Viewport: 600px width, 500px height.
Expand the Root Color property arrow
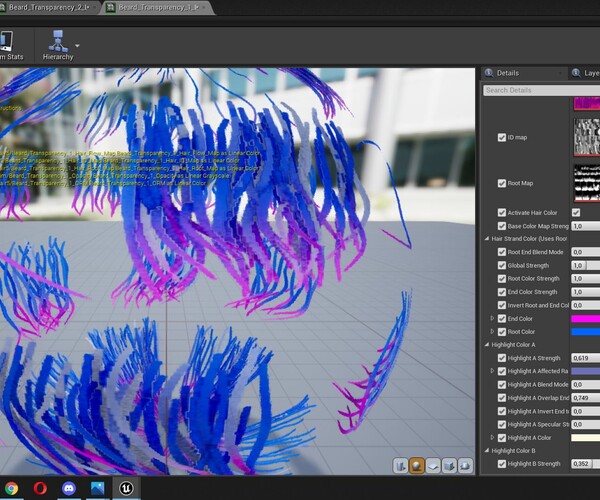[492, 331]
